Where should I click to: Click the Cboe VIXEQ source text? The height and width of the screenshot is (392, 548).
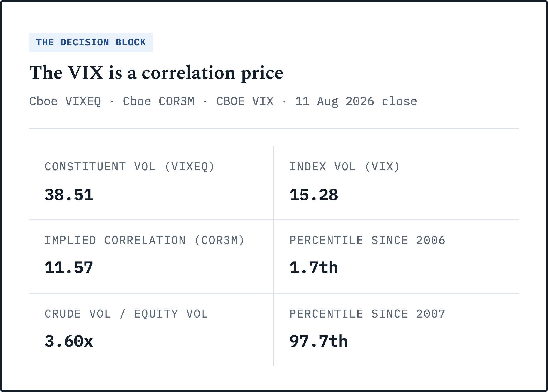65,101
